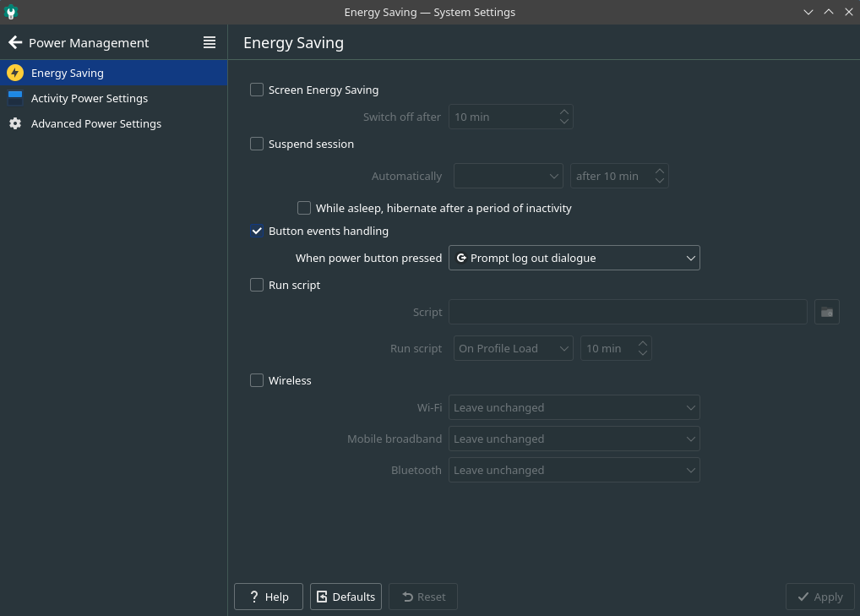
Task: Click the 'Switch off after' 10 min field
Action: pos(510,117)
